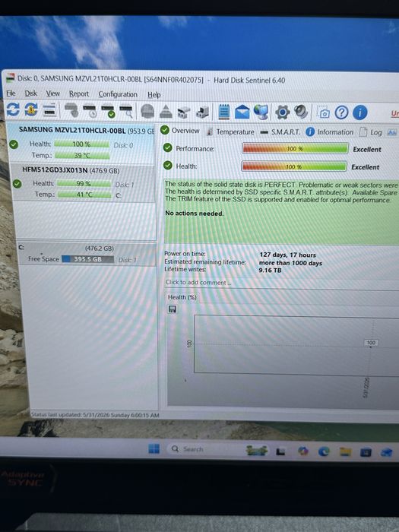Click the disk icon with green check overlay
Viewport: 399px width, 532px height.
108,111
